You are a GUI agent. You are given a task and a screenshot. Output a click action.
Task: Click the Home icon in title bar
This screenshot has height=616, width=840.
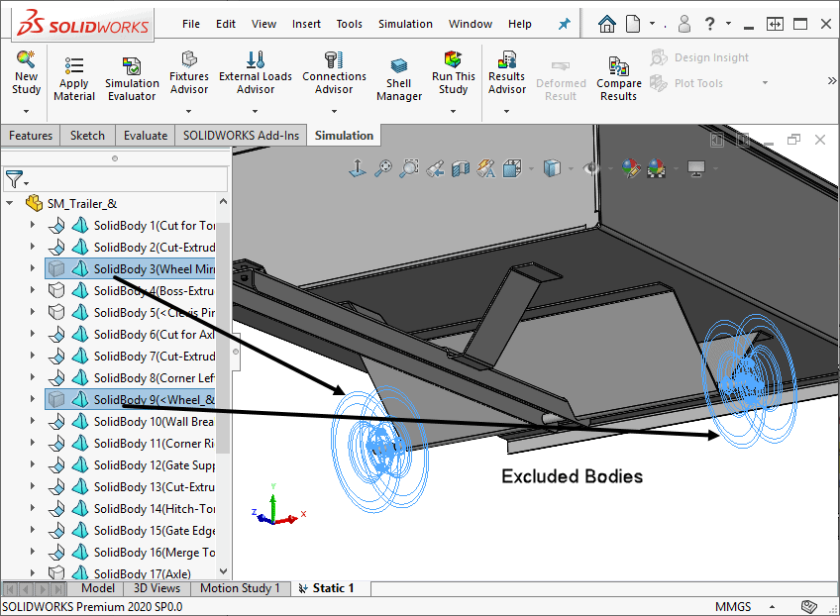coord(607,24)
